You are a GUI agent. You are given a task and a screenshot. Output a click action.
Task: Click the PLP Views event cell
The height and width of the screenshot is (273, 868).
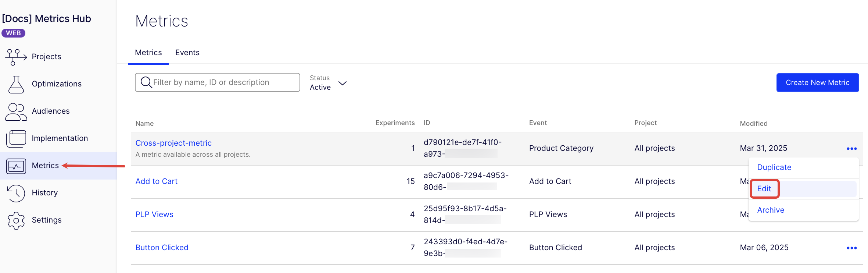click(548, 214)
